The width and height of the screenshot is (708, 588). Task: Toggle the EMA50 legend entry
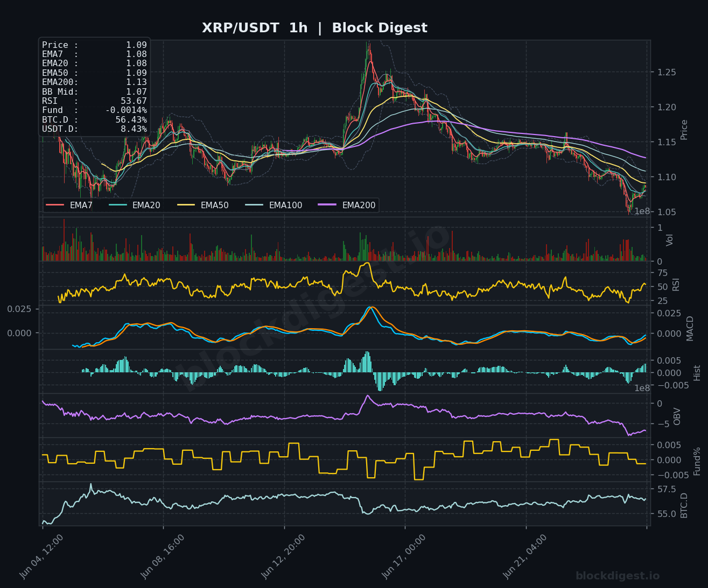coord(203,205)
